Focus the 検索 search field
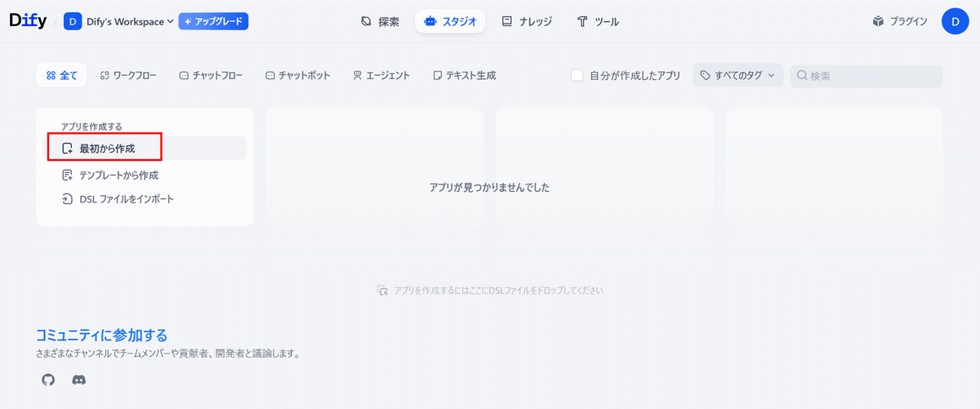 point(866,76)
